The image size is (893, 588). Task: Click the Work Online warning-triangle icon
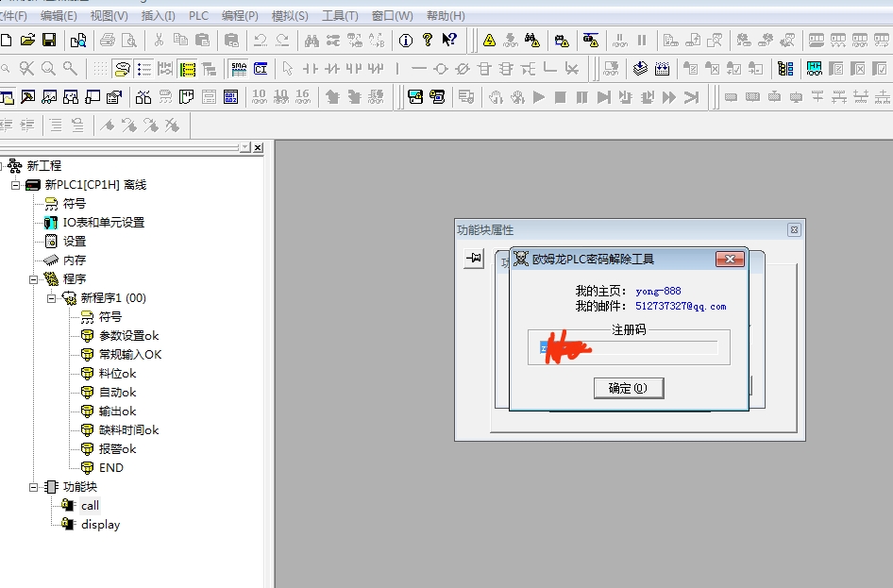489,40
